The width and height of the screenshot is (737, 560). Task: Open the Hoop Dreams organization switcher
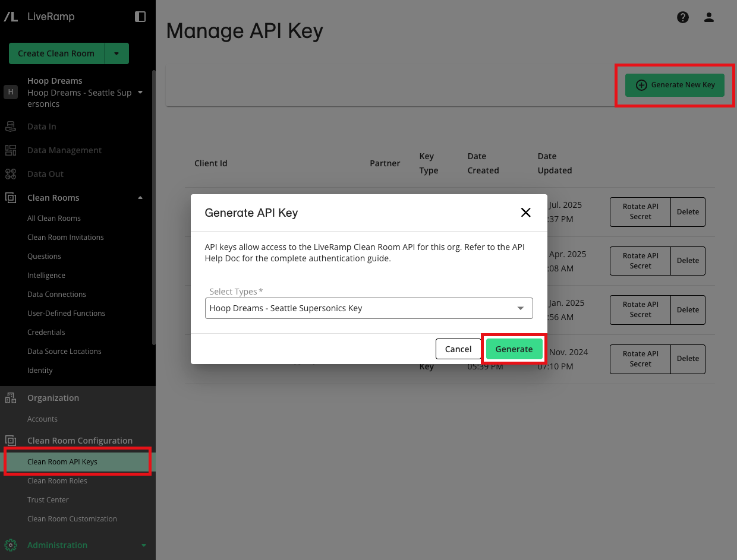click(x=140, y=93)
